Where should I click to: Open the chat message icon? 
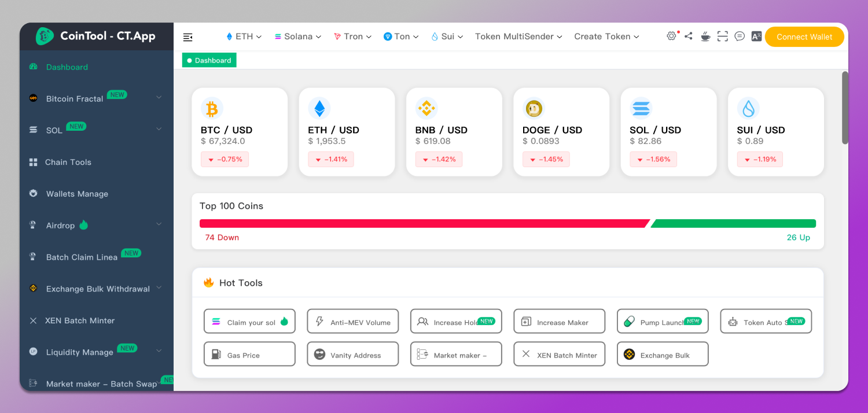(x=740, y=36)
